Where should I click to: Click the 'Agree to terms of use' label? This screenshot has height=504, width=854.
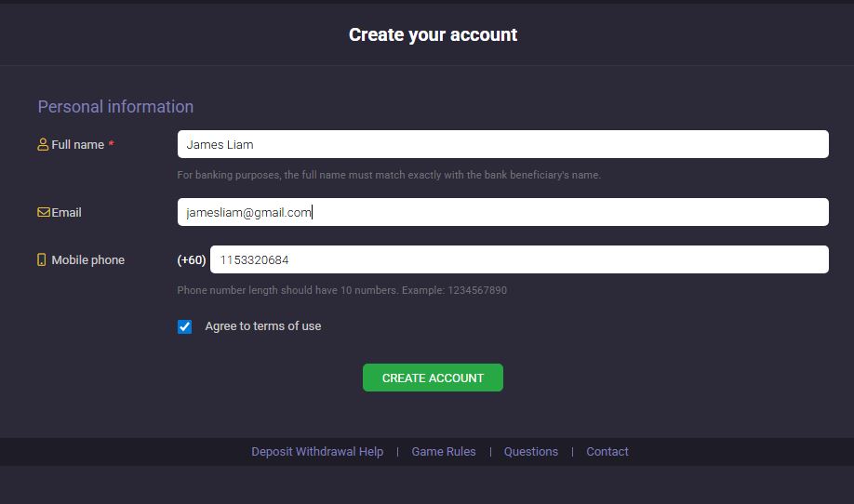262,326
